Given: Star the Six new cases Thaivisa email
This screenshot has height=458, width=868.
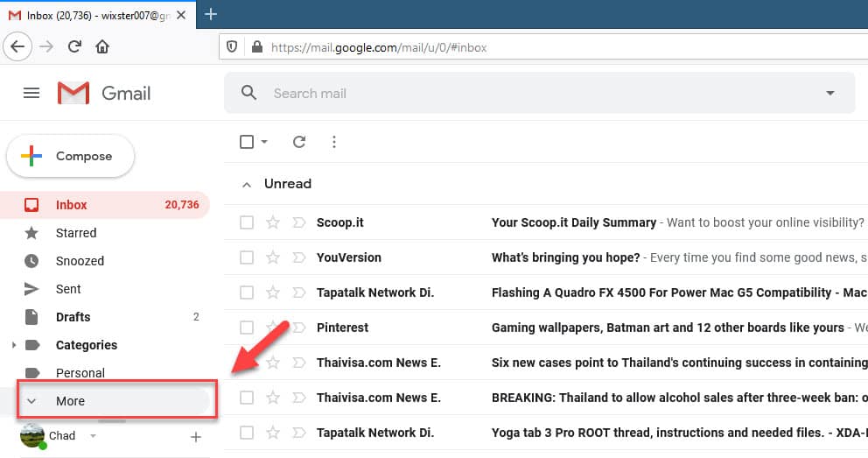Looking at the screenshot, I should pos(272,363).
